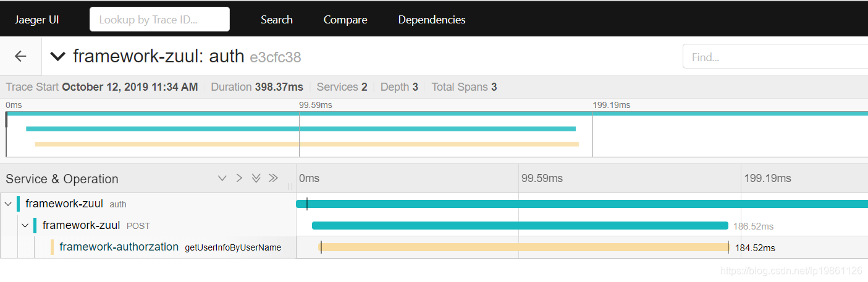The image size is (868, 282).
Task: Click the 199.19ms timeline header tick
Action: click(767, 178)
